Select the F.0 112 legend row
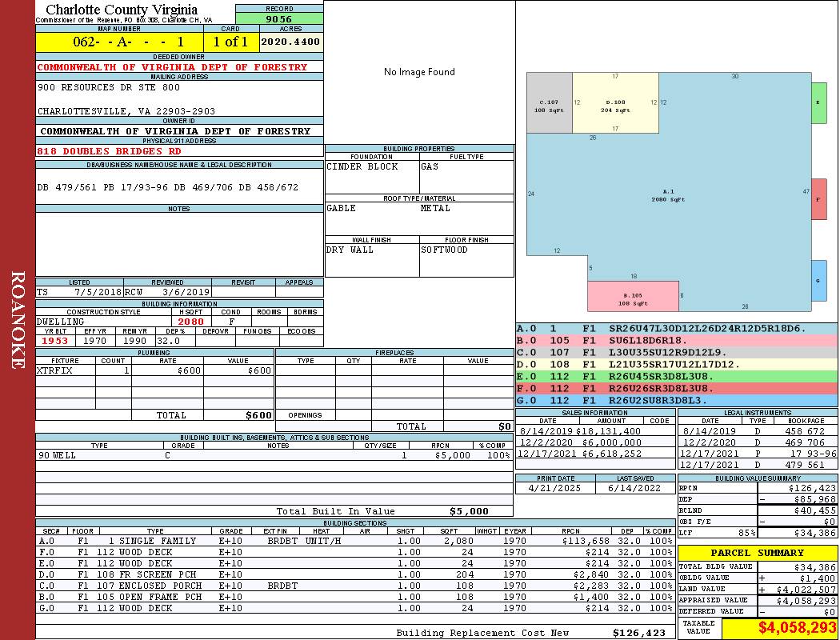Screen dimensions: 840x640 click(677, 388)
